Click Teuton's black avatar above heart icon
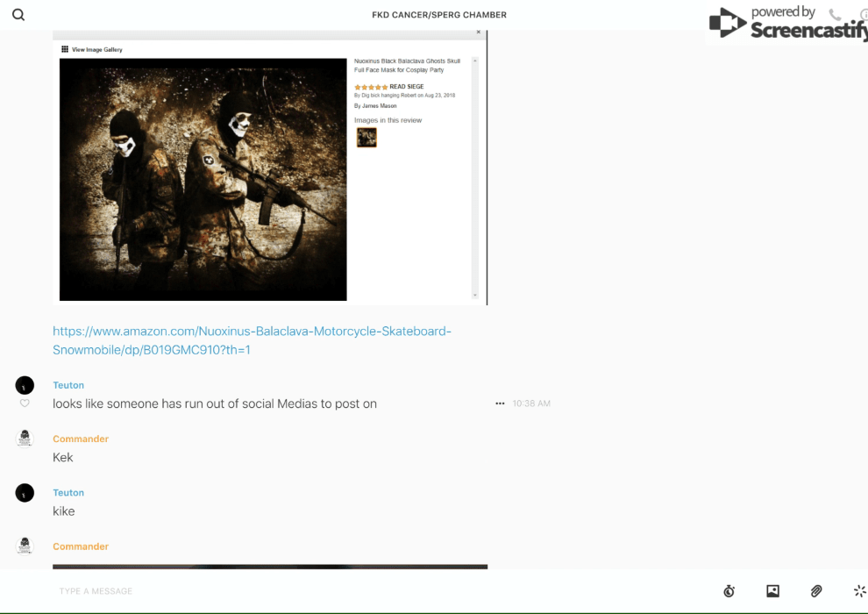This screenshot has height=614, width=868. [25, 385]
